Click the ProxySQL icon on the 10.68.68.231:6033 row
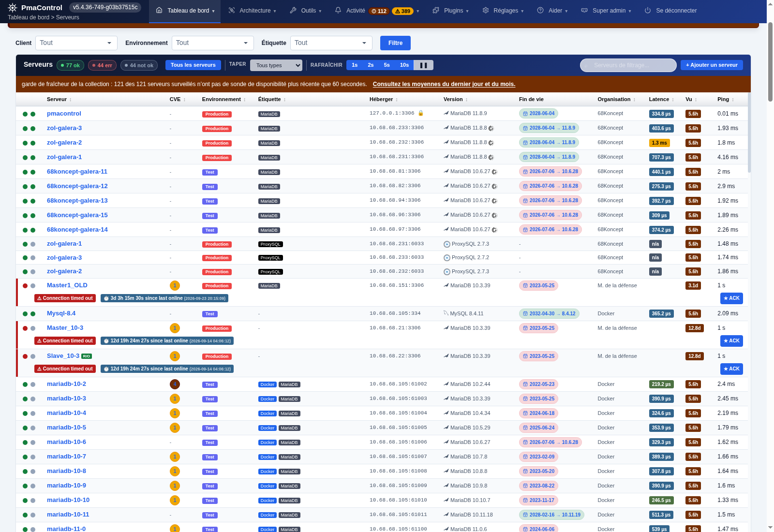 [x=447, y=244]
